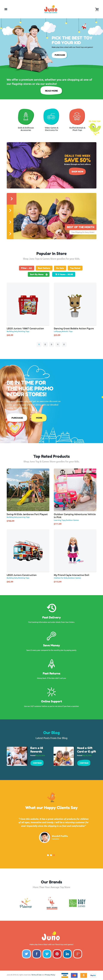Open the LinkedIn social icon

67,954
